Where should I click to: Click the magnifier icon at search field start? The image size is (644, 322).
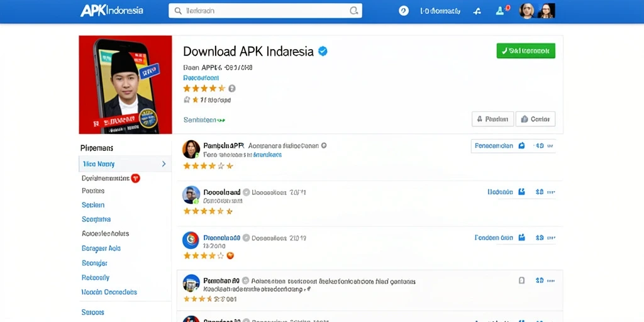point(178,11)
